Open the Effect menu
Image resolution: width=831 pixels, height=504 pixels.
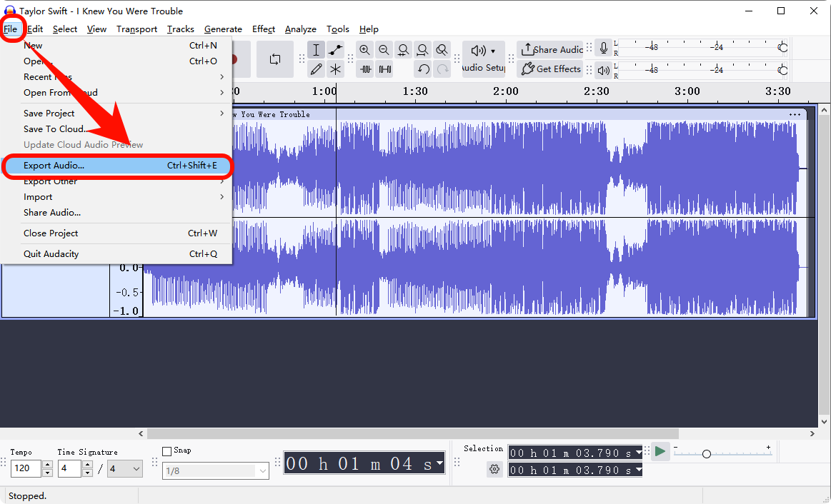tap(264, 29)
